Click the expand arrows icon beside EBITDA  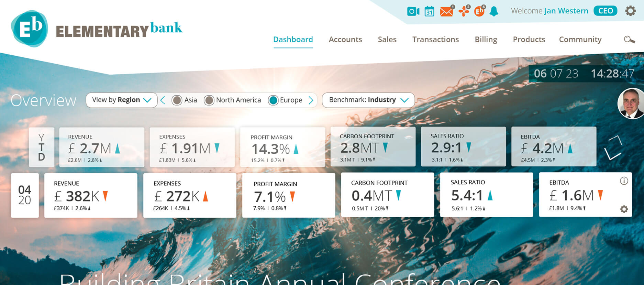pyautogui.click(x=613, y=147)
